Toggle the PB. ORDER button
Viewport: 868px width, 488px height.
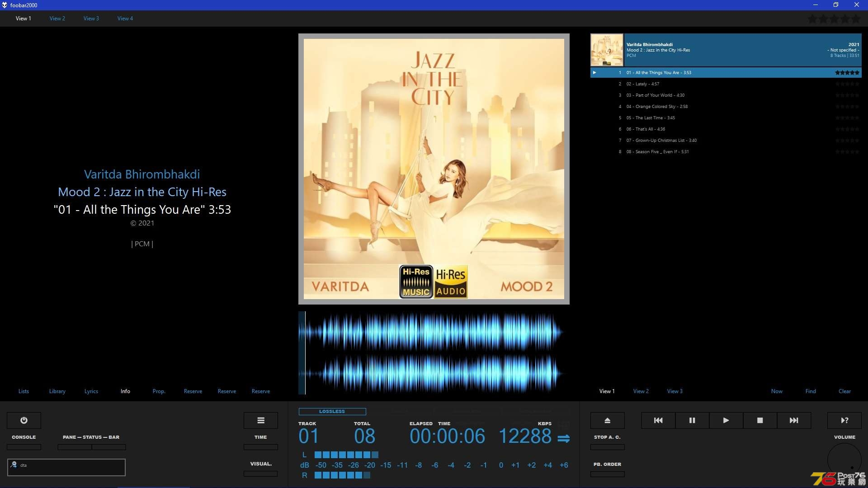pyautogui.click(x=608, y=474)
